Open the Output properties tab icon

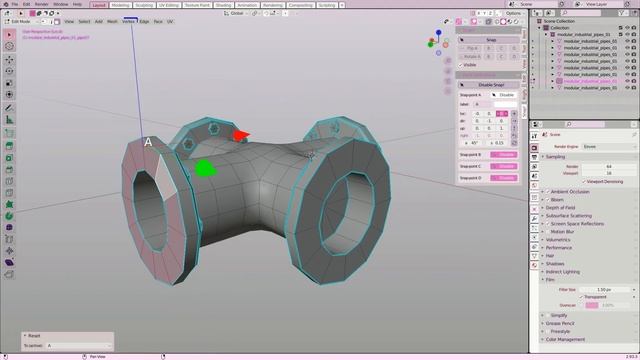(x=534, y=158)
